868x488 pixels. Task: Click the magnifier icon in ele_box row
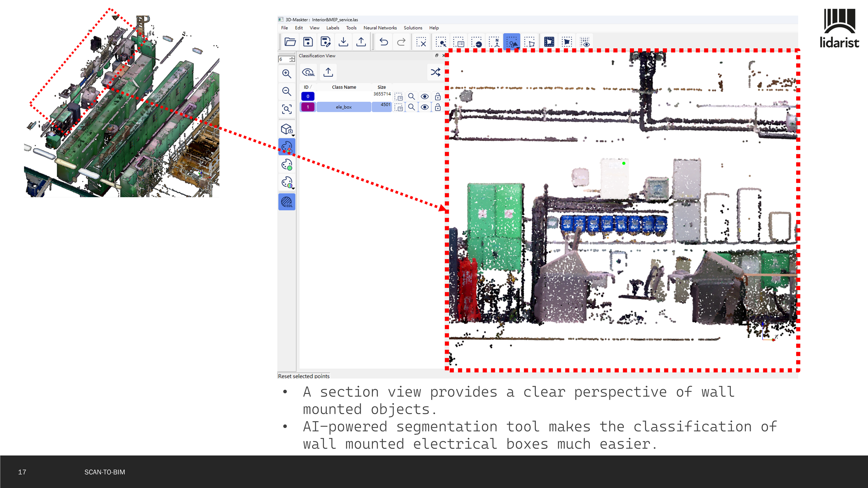pos(411,107)
